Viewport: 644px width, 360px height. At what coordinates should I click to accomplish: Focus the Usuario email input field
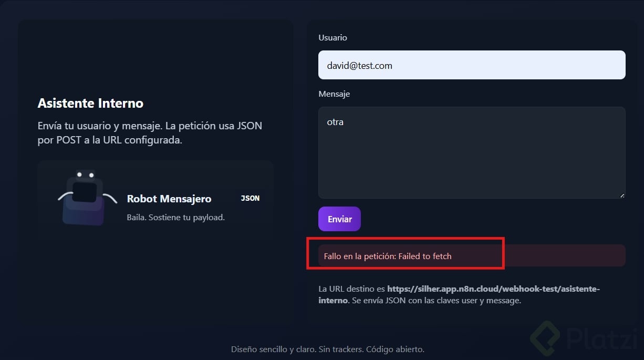(471, 65)
